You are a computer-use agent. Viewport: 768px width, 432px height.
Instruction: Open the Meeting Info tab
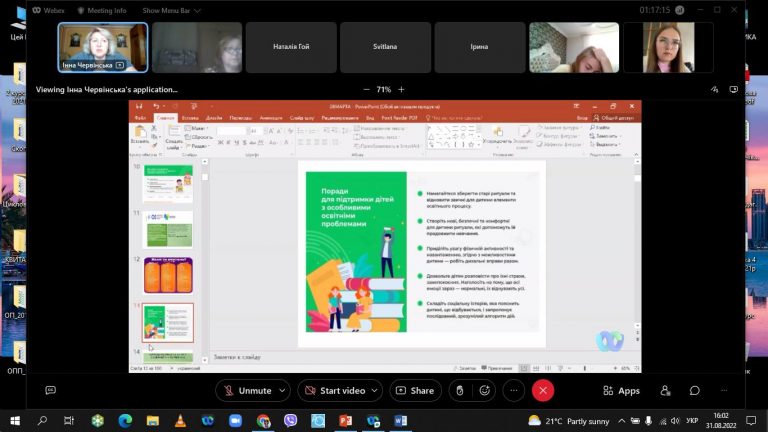coord(102,10)
